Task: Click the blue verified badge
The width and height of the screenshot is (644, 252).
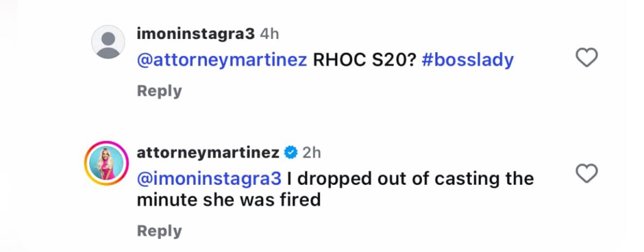Action: (x=291, y=151)
